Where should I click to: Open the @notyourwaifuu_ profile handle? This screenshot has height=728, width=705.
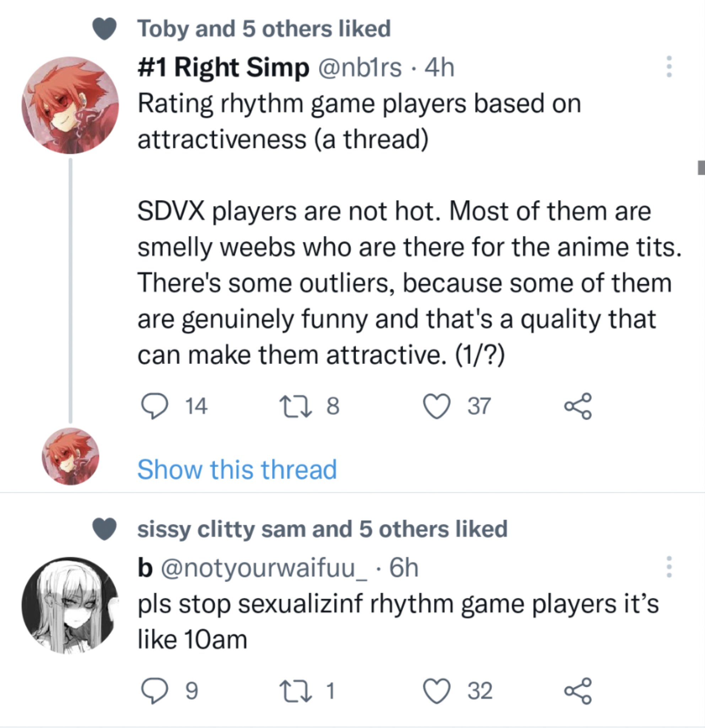264,568
